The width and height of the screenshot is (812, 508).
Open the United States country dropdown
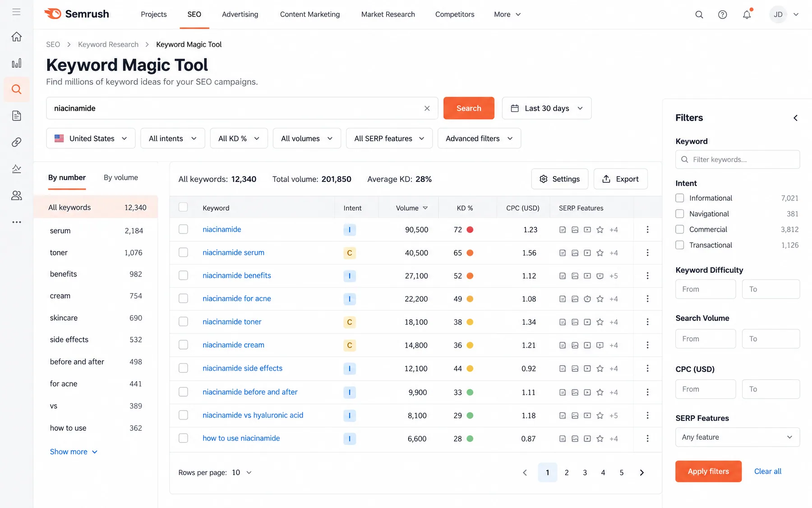click(91, 138)
